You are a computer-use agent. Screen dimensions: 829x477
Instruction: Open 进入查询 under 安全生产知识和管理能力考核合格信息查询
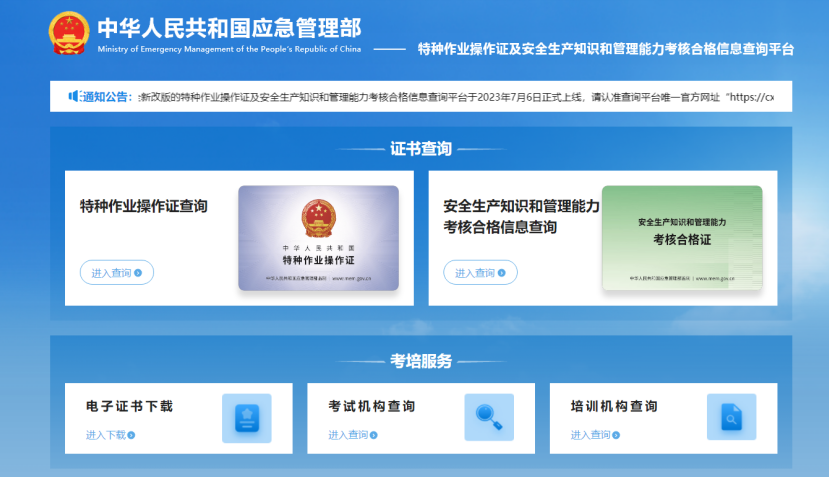click(x=480, y=273)
